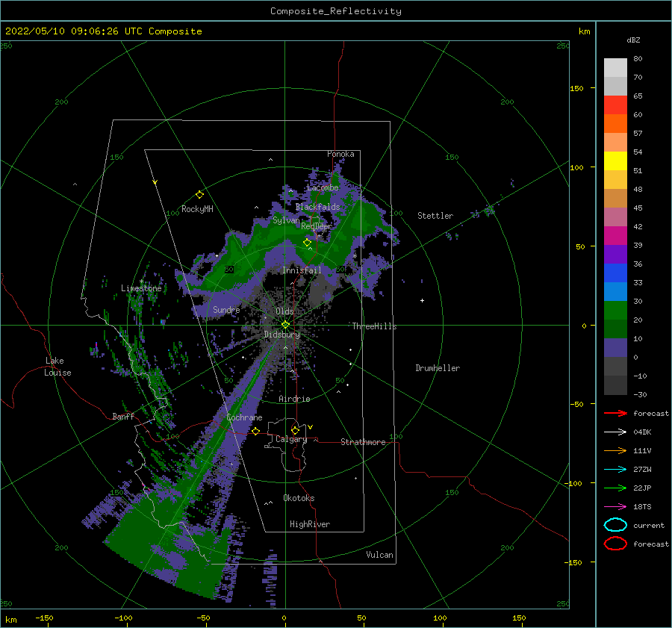
Task: Select the 20 dBZ green color swatch
Action: [615, 310]
